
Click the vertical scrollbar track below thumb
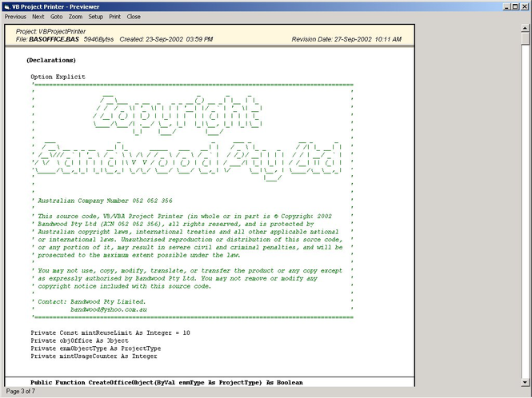point(526,210)
